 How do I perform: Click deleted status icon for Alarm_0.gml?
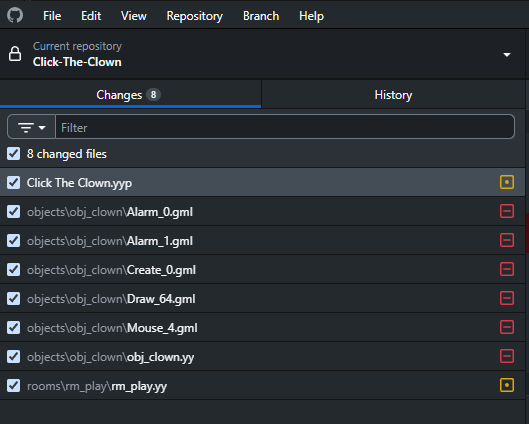507,211
